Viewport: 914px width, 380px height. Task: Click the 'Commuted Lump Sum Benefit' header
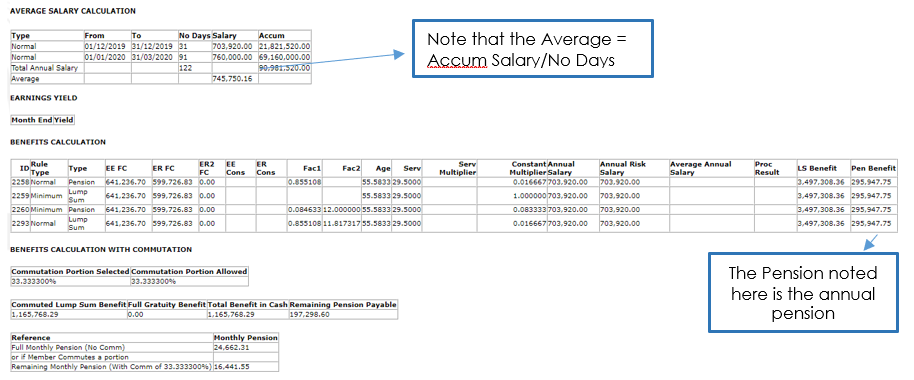[x=68, y=305]
